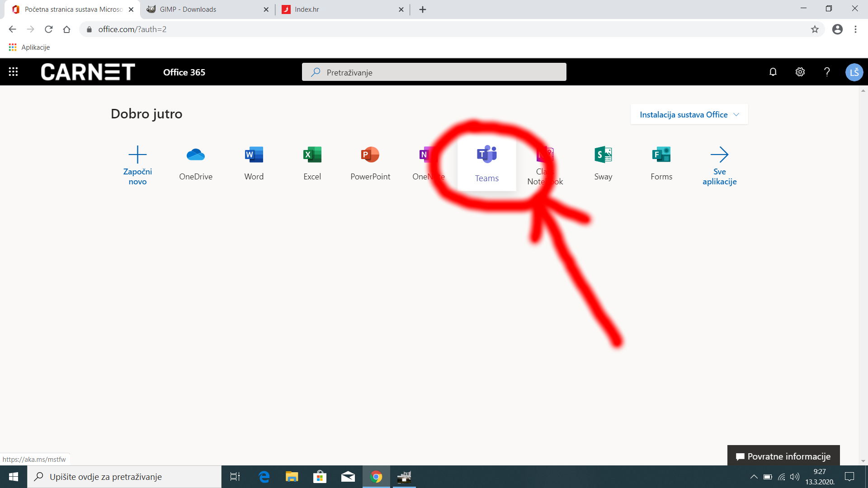The width and height of the screenshot is (868, 488).
Task: Open the OneDrive app
Action: 196,164
